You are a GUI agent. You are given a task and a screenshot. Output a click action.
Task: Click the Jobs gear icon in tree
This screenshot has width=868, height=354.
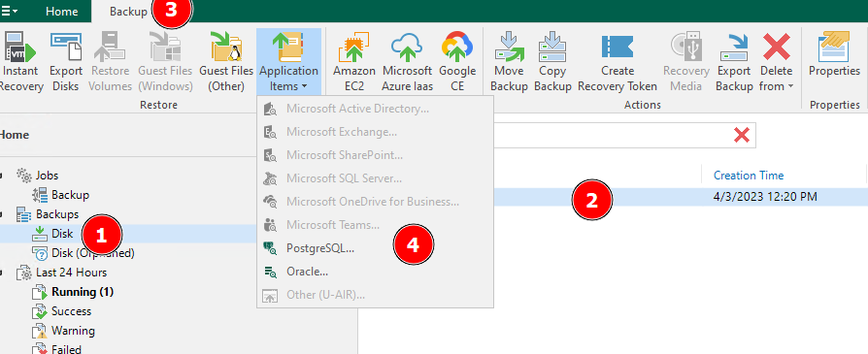24,176
